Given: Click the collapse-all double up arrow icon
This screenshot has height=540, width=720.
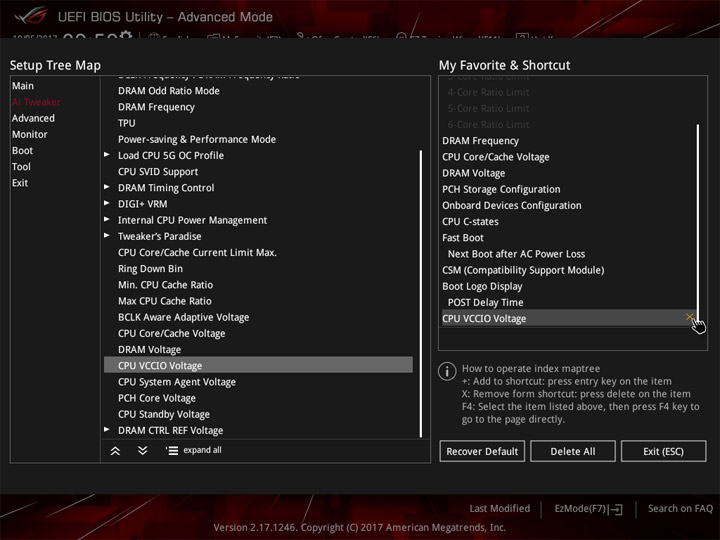Looking at the screenshot, I should [x=115, y=451].
